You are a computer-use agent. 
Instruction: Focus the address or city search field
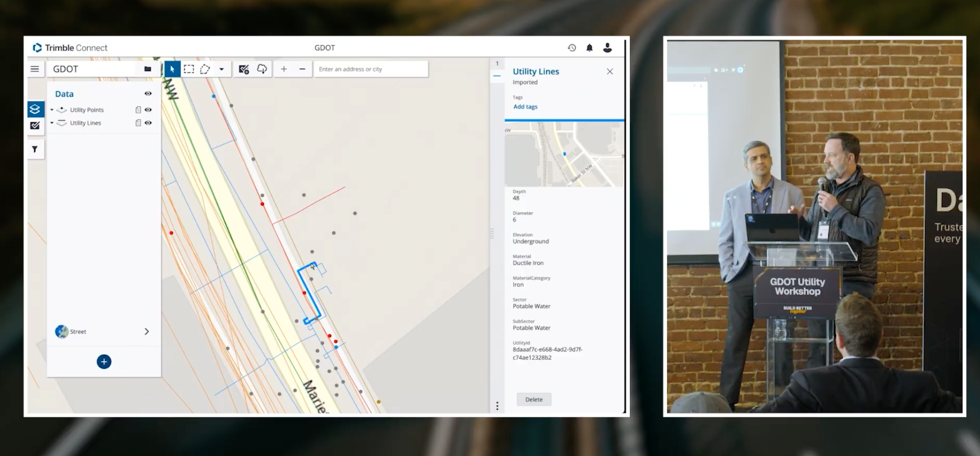coord(371,69)
